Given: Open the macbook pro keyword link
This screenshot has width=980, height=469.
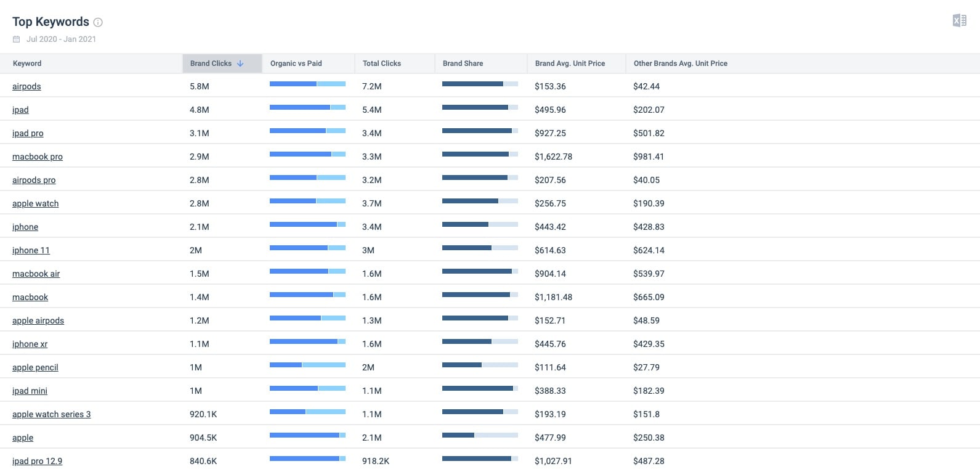Looking at the screenshot, I should [x=38, y=157].
